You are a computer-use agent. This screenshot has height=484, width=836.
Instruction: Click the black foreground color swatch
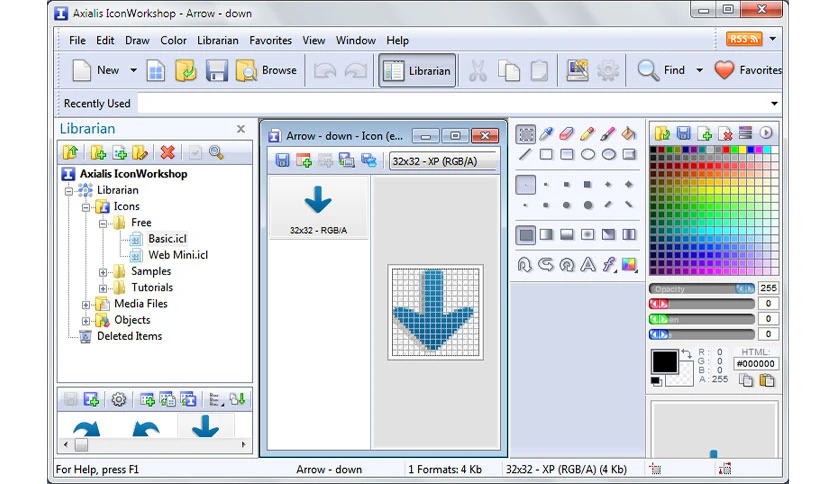[664, 362]
